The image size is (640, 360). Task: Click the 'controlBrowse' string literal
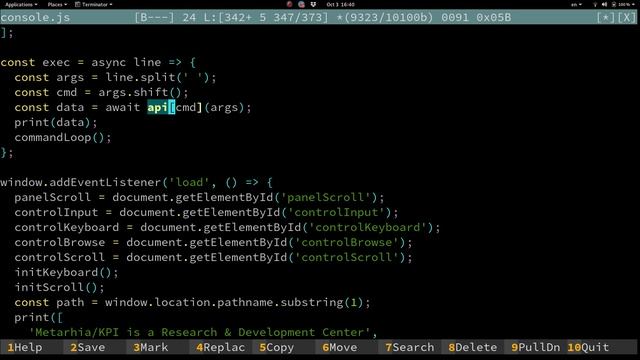pyautogui.click(x=347, y=242)
